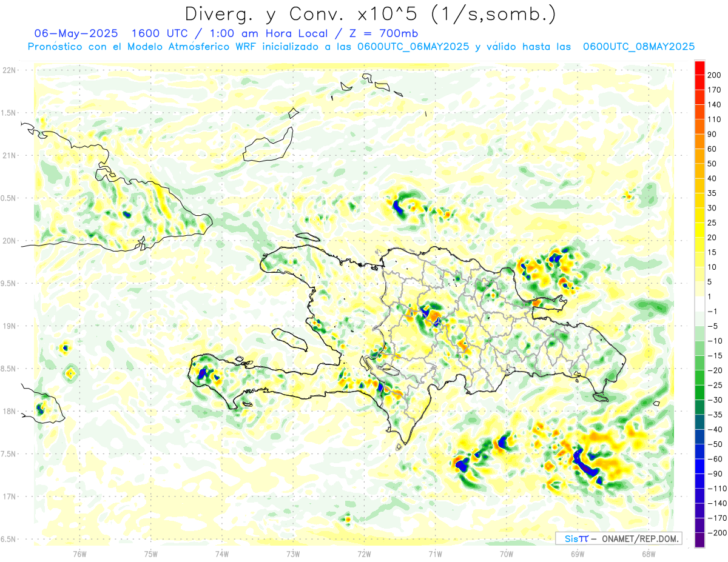This screenshot has height=562, width=728.
Task: Click the colorbar value '-110'
Action: pyautogui.click(x=716, y=489)
